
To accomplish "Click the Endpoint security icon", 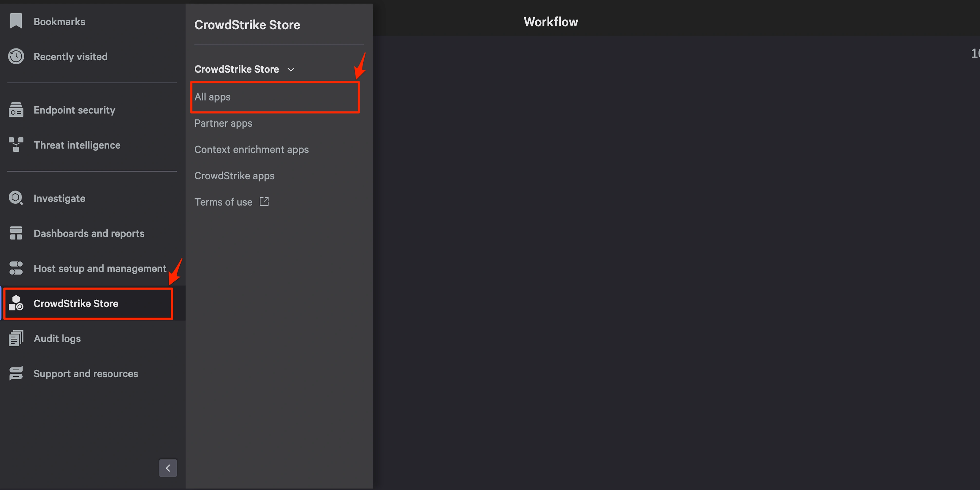I will coord(16,110).
